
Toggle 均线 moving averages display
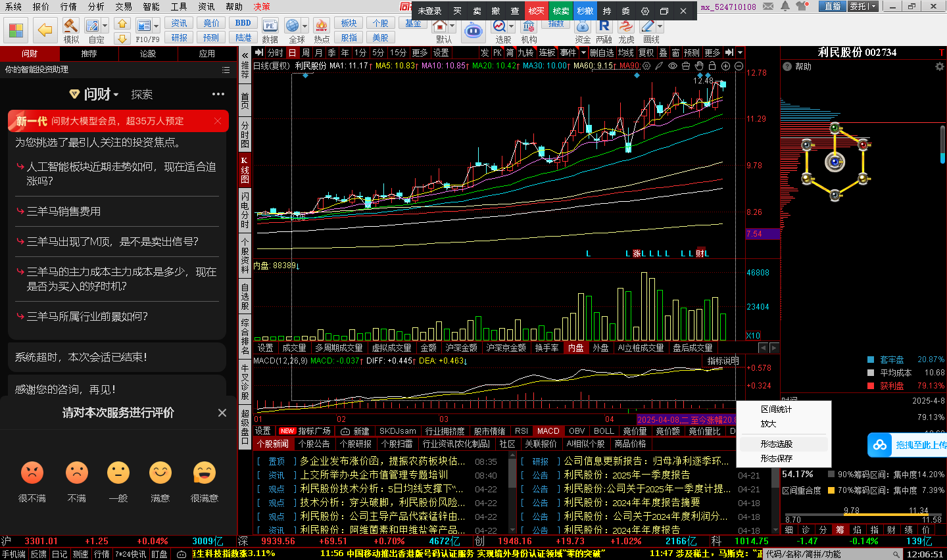[x=626, y=53]
